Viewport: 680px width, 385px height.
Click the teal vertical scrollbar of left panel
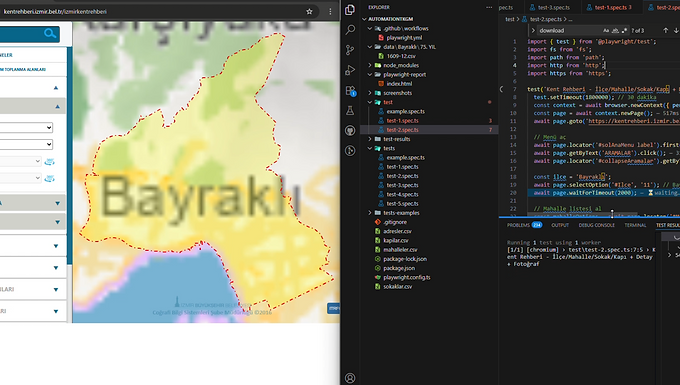click(69, 156)
